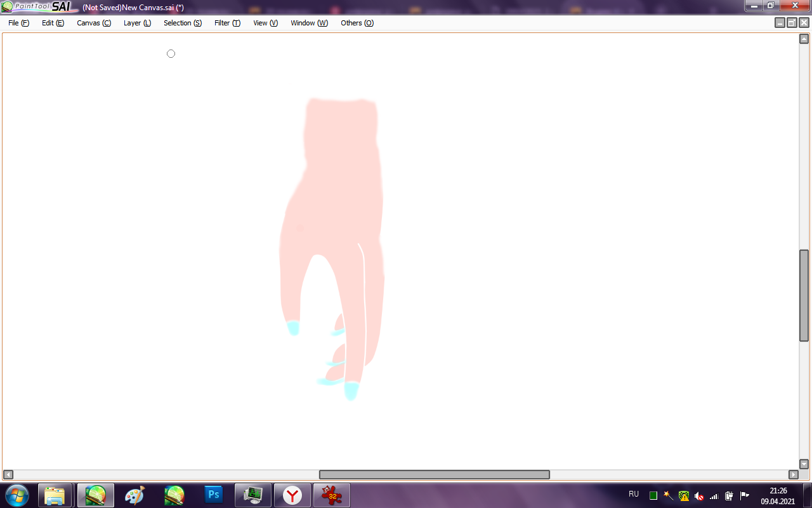
Task: Open the system monitor taskbar icon
Action: [253, 495]
